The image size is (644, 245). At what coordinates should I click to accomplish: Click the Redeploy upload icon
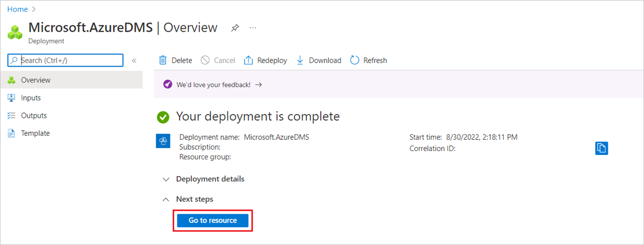248,60
